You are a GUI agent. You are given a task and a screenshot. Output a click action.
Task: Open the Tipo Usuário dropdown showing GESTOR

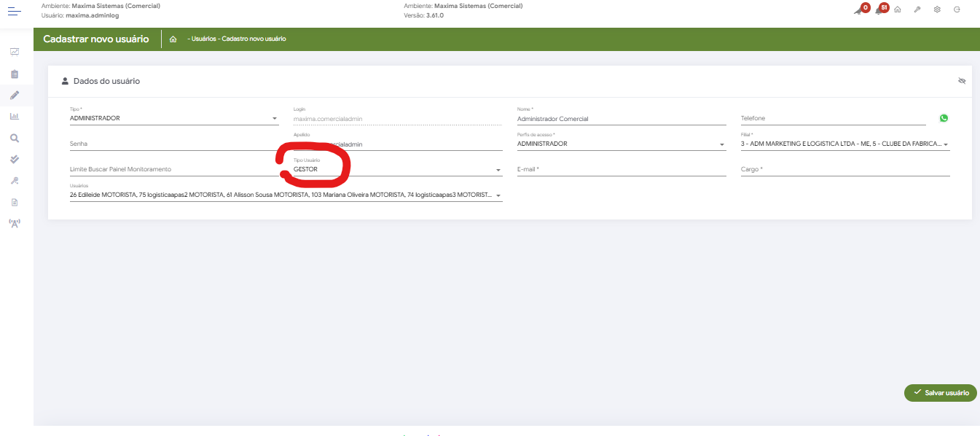[x=398, y=169]
